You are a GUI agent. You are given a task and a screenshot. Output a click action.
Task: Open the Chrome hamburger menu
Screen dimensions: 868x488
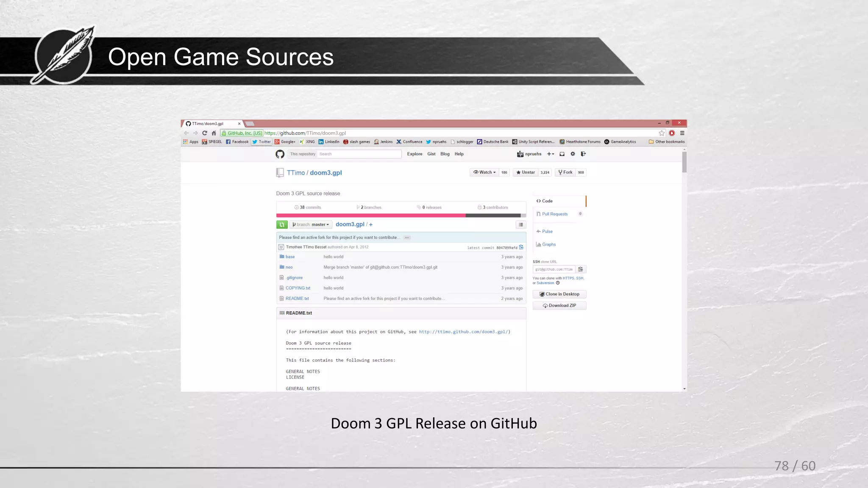click(x=682, y=133)
